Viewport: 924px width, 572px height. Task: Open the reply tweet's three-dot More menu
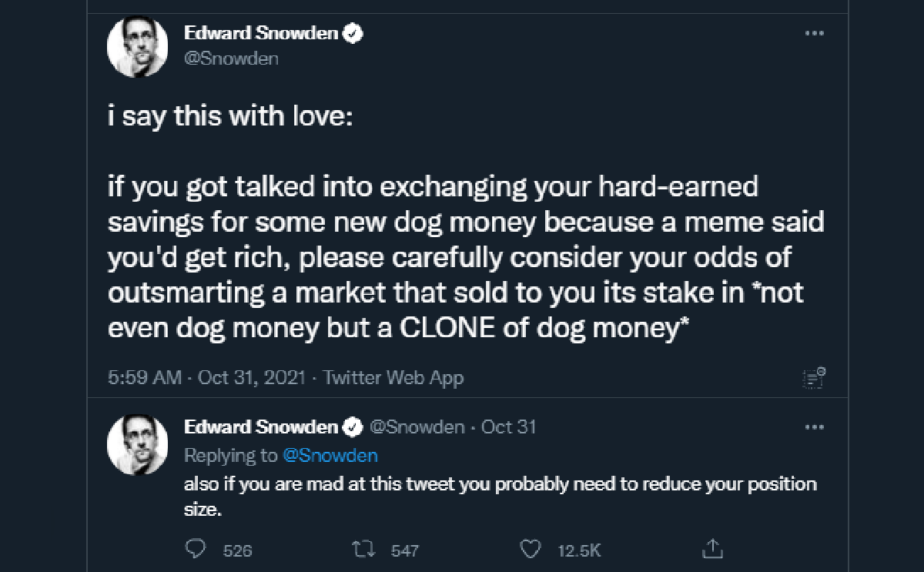tap(814, 427)
